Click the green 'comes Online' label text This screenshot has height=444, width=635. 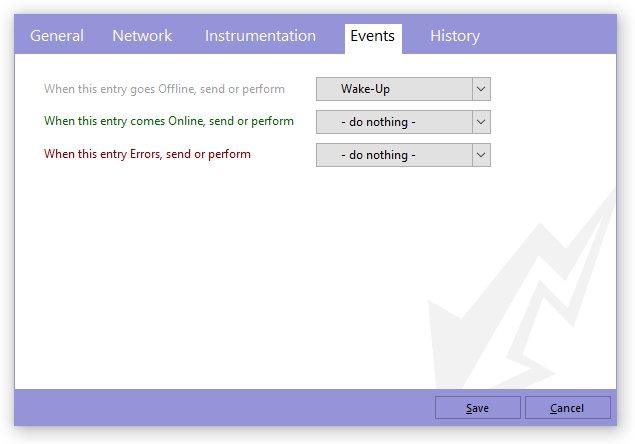click(169, 122)
